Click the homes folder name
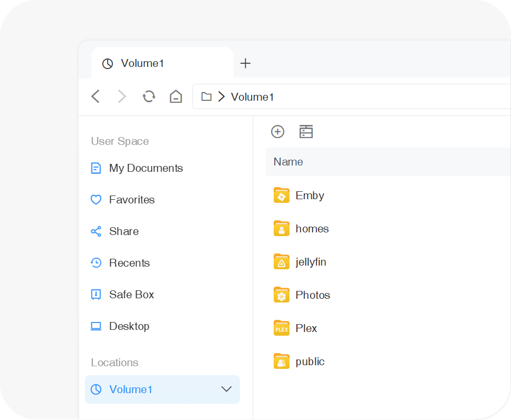This screenshot has width=511, height=420. pyautogui.click(x=312, y=229)
